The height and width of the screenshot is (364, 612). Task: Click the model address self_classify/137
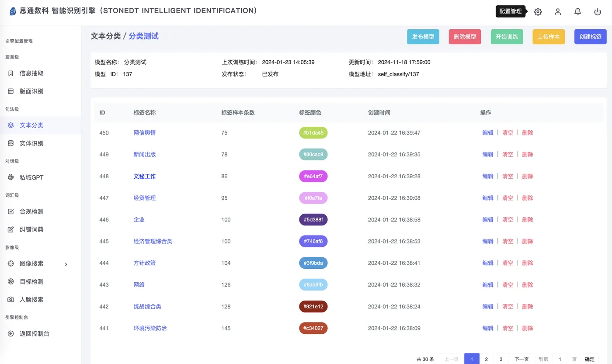398,74
